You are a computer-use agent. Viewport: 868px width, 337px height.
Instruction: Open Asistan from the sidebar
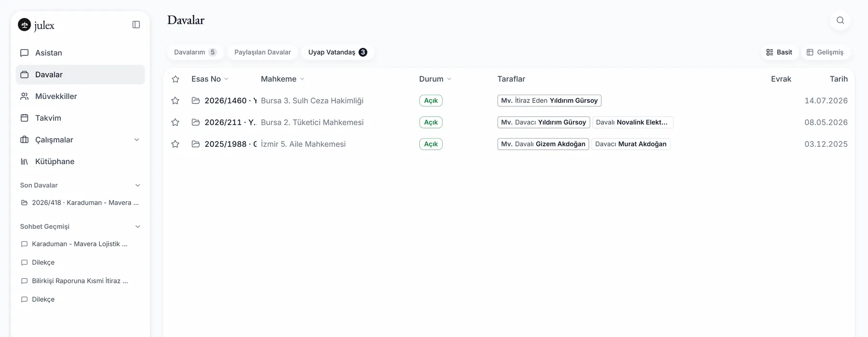80,53
